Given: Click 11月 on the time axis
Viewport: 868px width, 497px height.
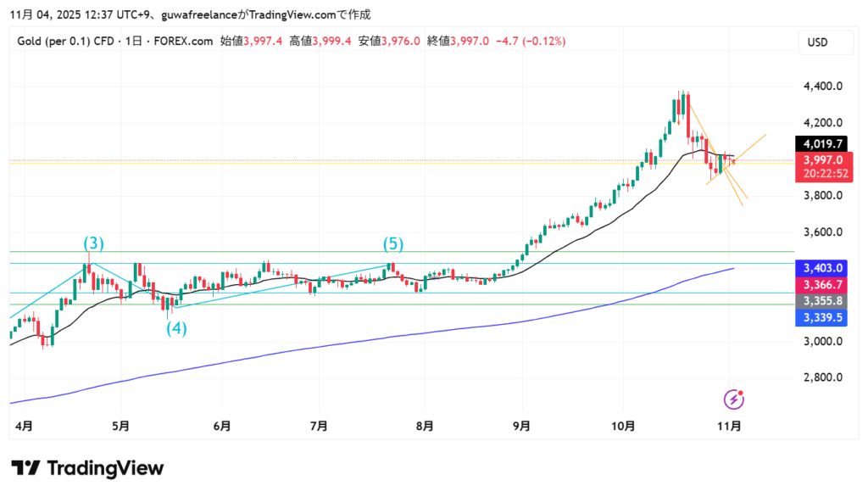Looking at the screenshot, I should tap(730, 426).
